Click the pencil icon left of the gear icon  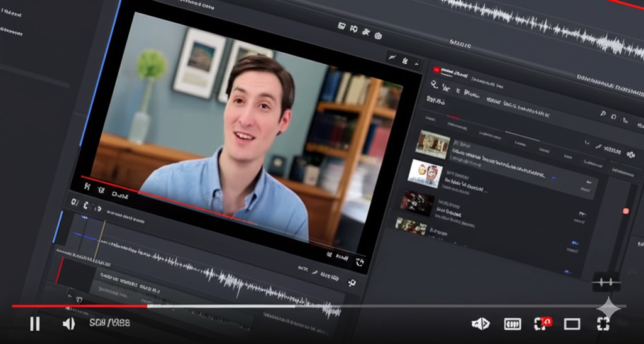click(598, 147)
